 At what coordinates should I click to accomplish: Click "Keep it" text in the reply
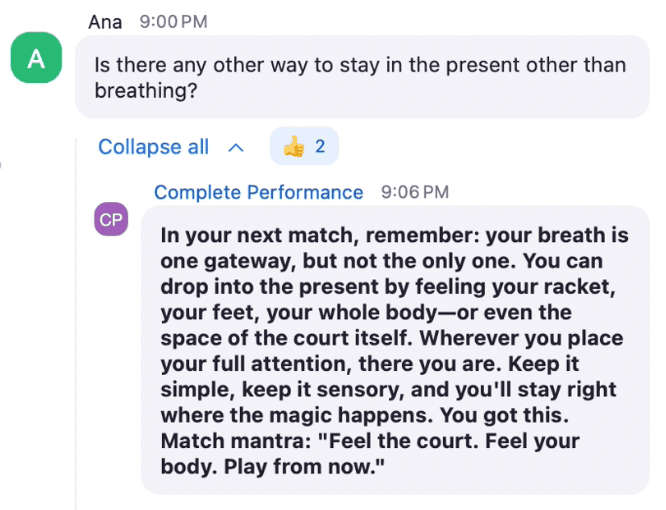pyautogui.click(x=544, y=363)
